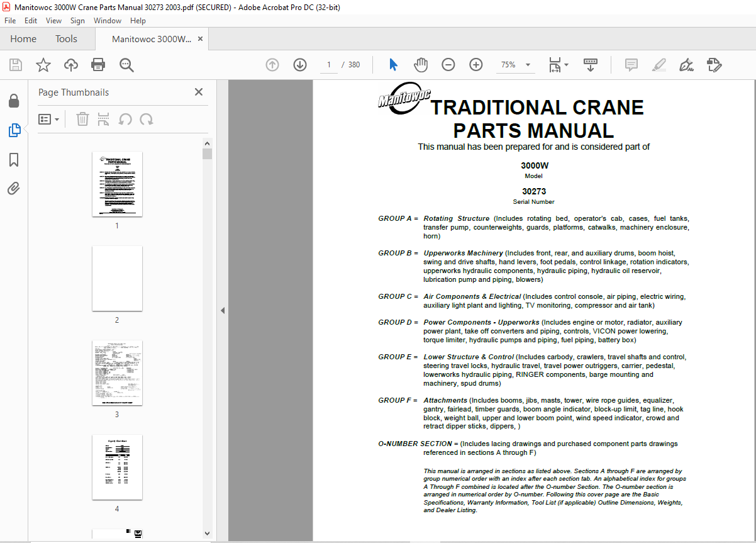The height and width of the screenshot is (543, 756).
Task: Open the Help menu
Action: [138, 20]
